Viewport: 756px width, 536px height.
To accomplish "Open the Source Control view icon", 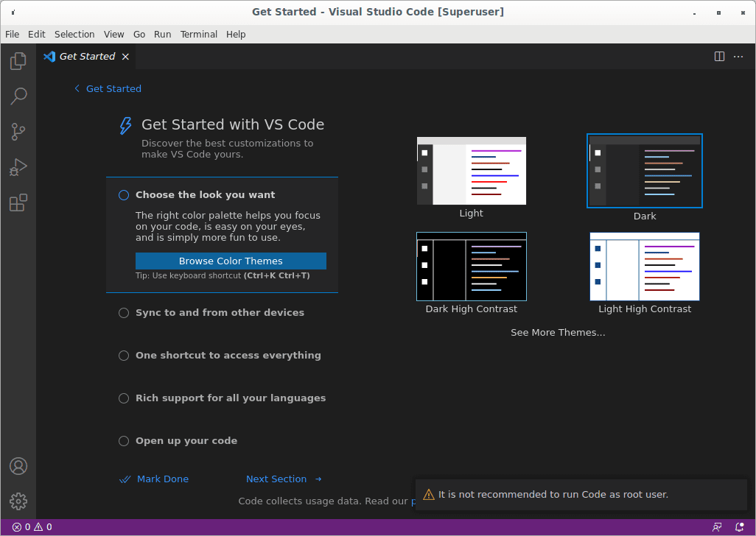I will coord(18,132).
